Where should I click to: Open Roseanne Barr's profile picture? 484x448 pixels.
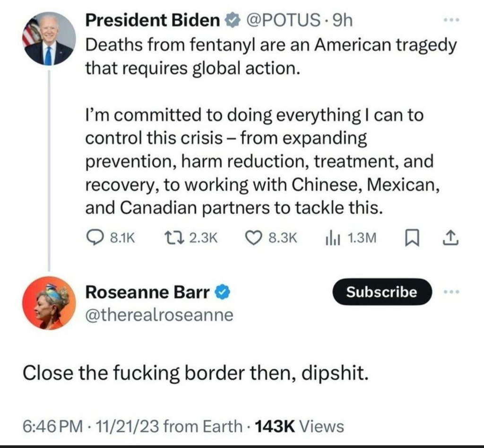coord(49,303)
